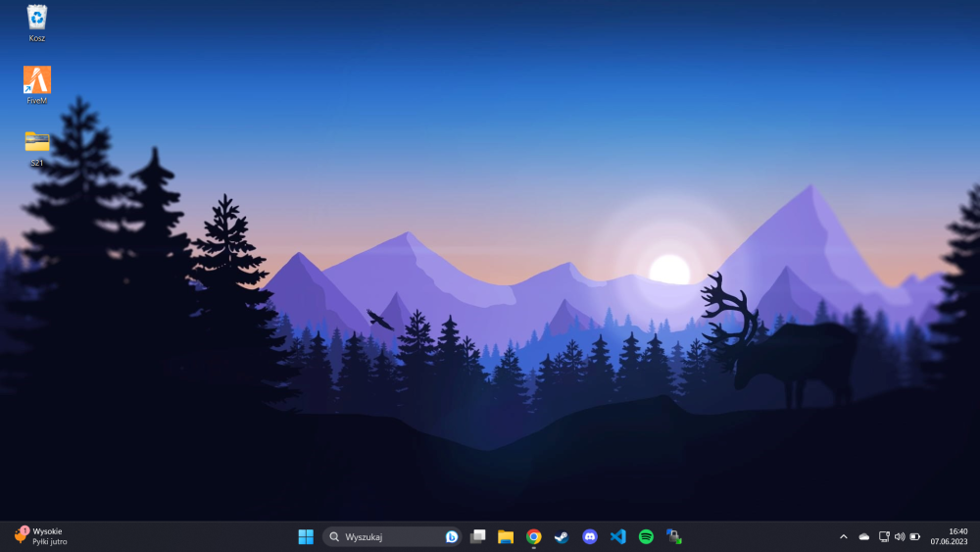This screenshot has width=980, height=552.
Task: Open the Wysokie Pyłki jutro weather widget
Action: pyautogui.click(x=40, y=536)
